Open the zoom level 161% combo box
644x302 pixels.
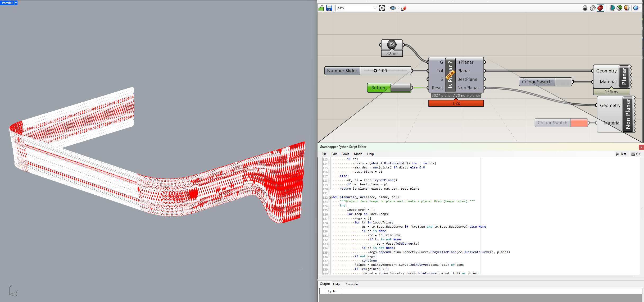point(356,8)
